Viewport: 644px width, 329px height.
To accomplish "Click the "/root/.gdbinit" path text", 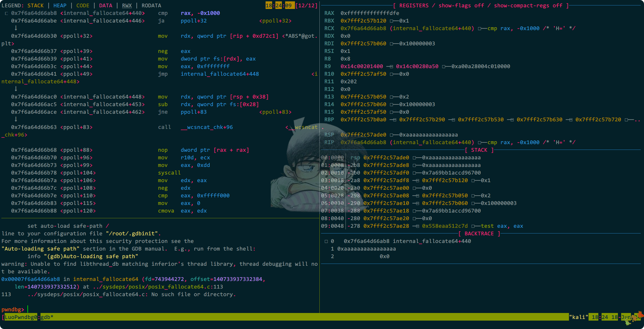I will [132, 233].
